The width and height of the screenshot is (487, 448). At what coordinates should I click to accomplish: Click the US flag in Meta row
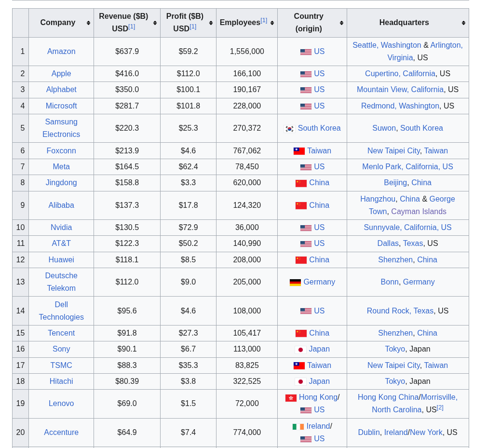(306, 167)
